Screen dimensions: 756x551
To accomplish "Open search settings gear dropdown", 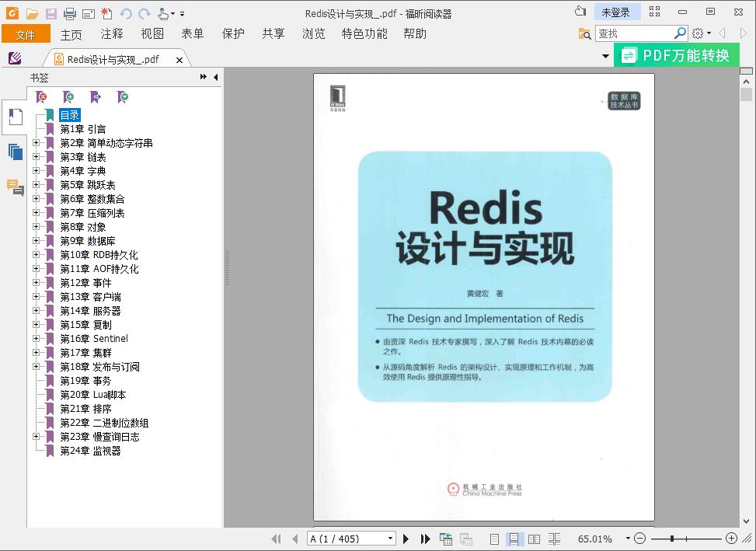I will pos(701,33).
